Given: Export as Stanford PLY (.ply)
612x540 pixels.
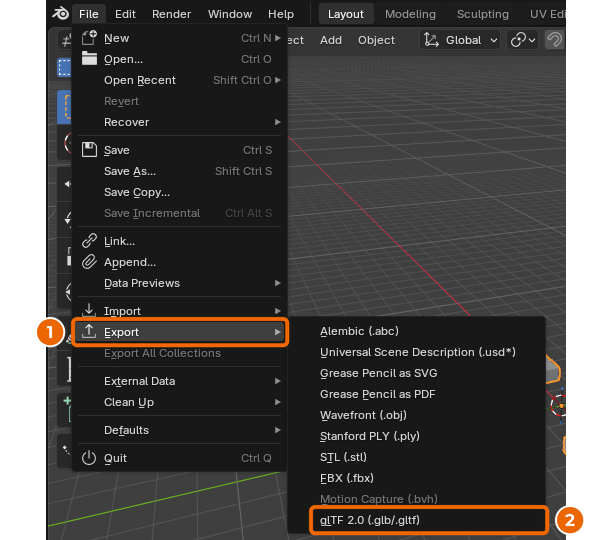Looking at the screenshot, I should click(416, 436).
